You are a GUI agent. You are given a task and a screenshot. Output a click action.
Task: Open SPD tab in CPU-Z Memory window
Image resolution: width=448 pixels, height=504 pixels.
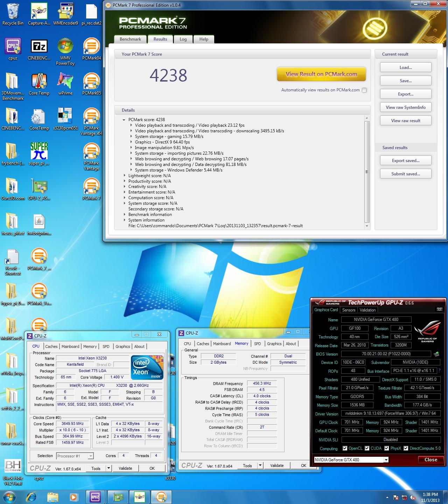point(258,344)
